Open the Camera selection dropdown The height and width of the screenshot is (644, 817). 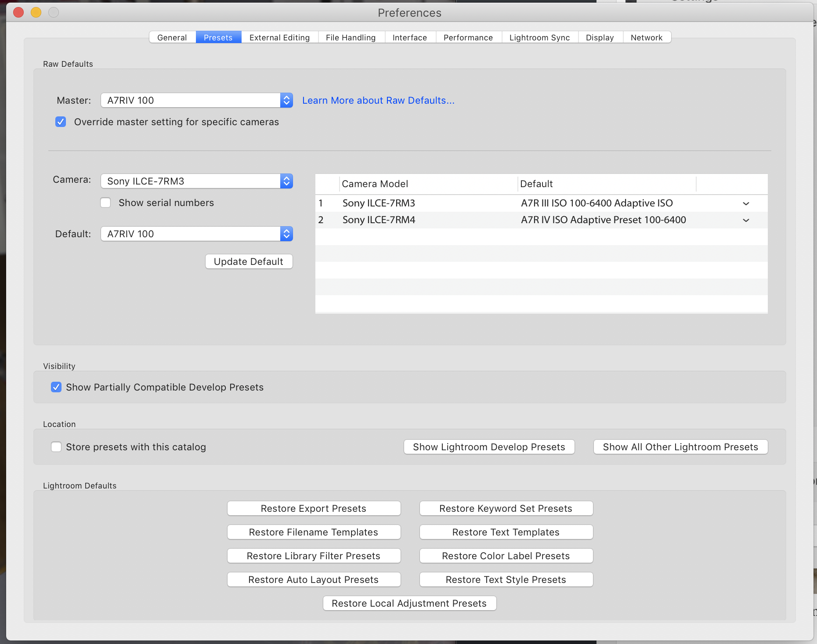(197, 181)
